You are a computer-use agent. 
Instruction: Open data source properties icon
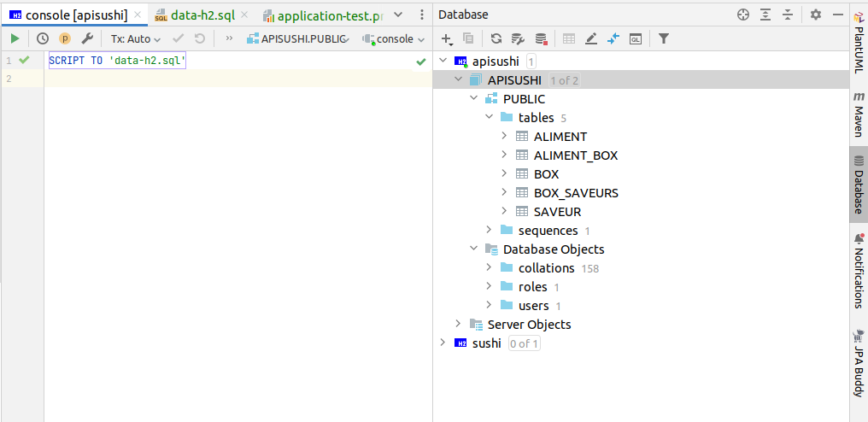[x=518, y=38]
